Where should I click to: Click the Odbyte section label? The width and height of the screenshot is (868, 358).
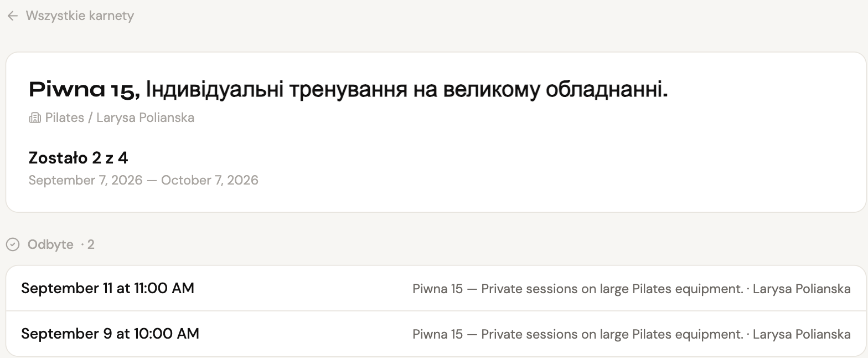pos(50,244)
